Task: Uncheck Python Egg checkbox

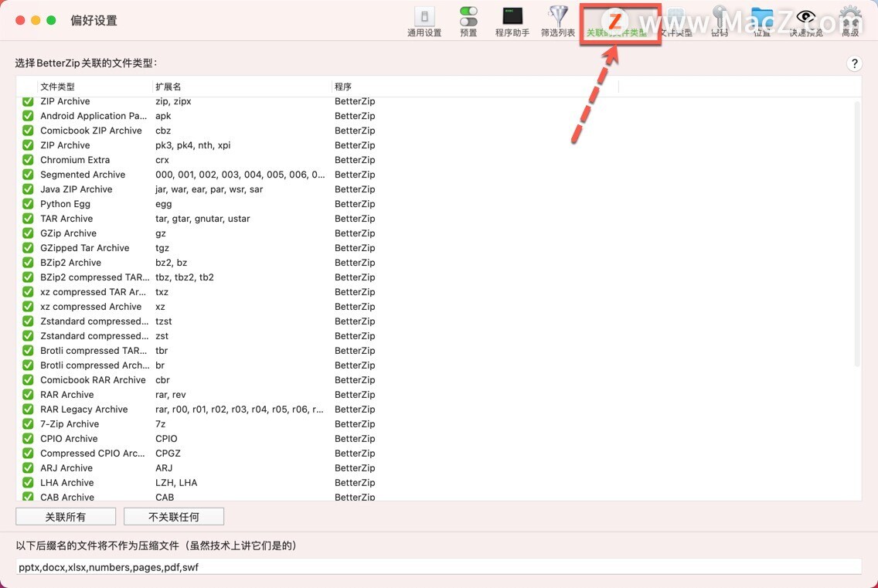Action: click(x=28, y=204)
